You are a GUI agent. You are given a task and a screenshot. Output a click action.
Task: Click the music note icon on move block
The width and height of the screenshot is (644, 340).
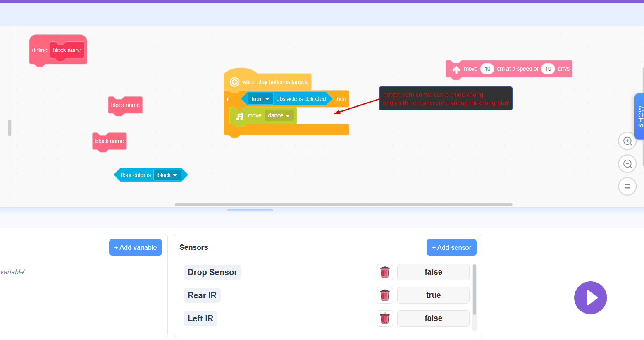240,116
